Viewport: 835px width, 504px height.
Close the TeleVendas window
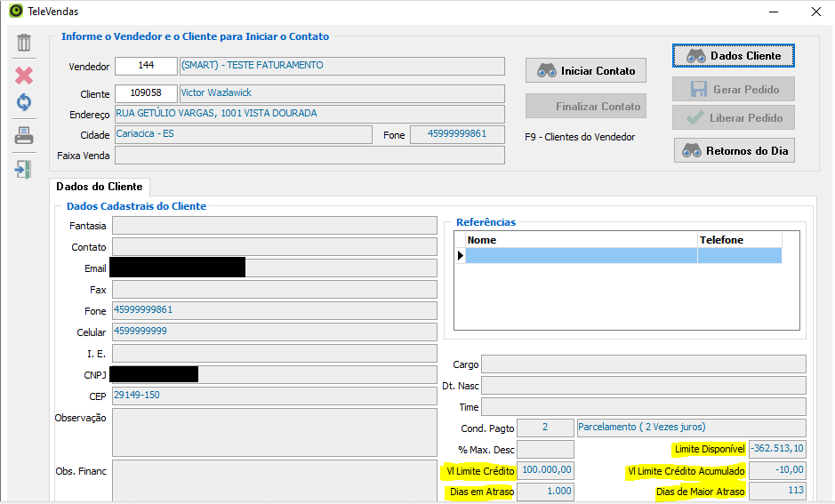click(x=815, y=12)
